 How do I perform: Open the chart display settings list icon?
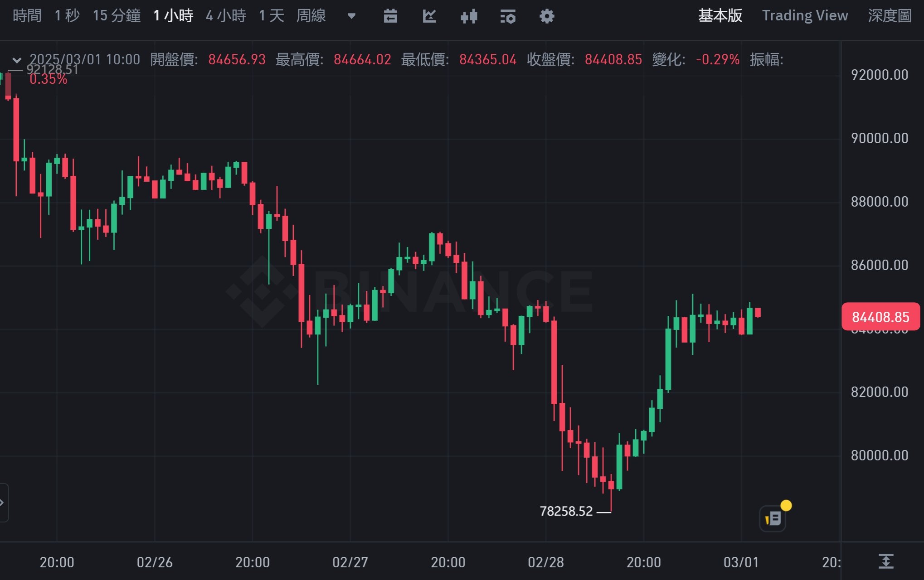click(508, 16)
